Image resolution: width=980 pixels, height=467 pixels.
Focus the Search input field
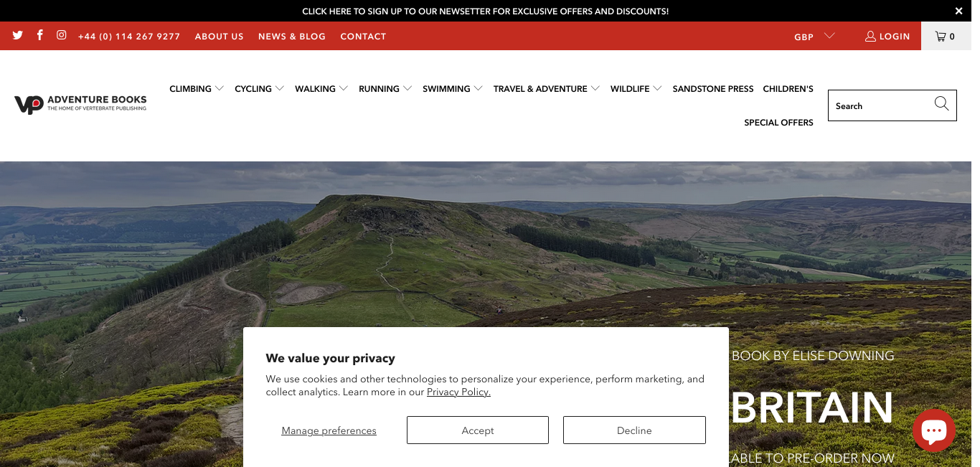click(880, 105)
